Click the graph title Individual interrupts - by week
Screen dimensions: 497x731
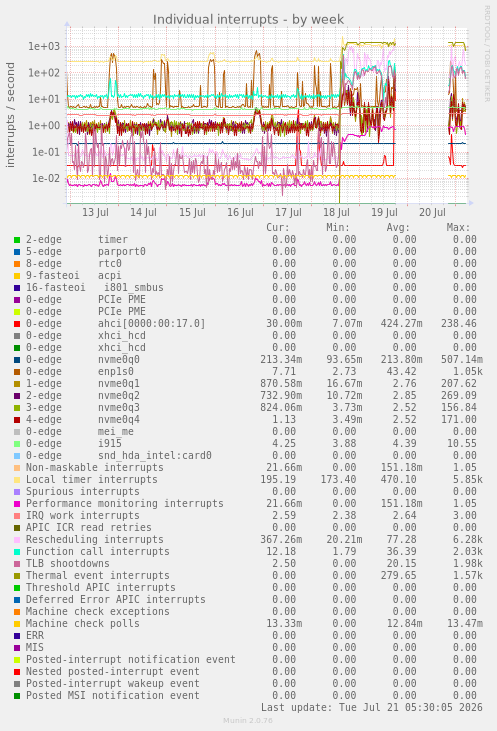[x=248, y=20]
